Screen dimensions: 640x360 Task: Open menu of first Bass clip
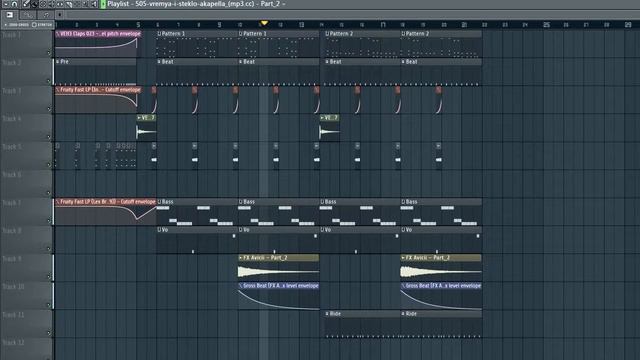pos(159,202)
